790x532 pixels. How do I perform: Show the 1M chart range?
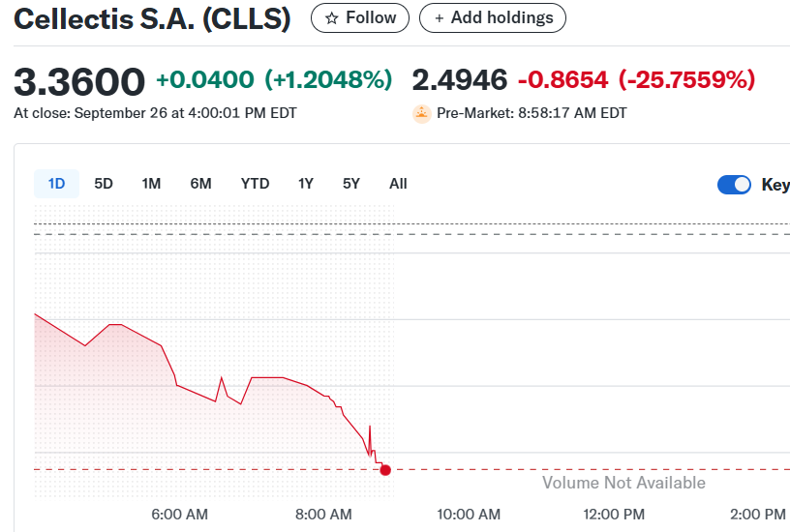click(x=151, y=184)
